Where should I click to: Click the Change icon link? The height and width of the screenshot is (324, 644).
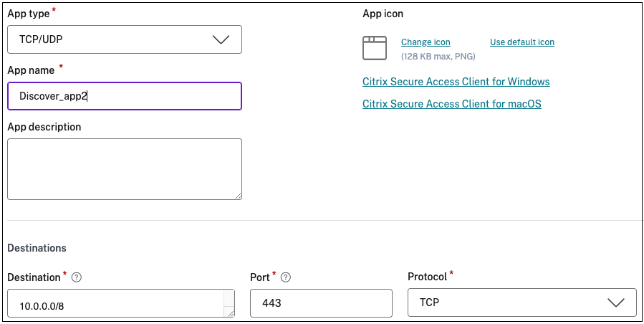pyautogui.click(x=426, y=42)
